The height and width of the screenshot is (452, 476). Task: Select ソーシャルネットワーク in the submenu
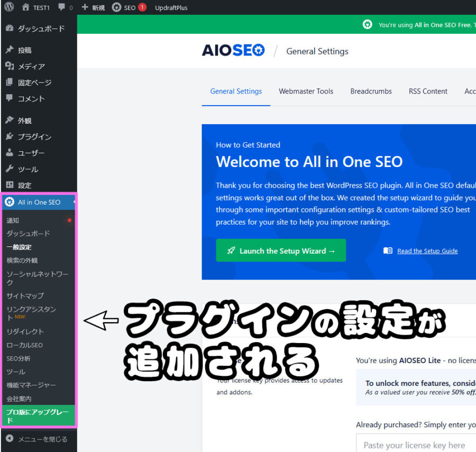[x=39, y=278]
